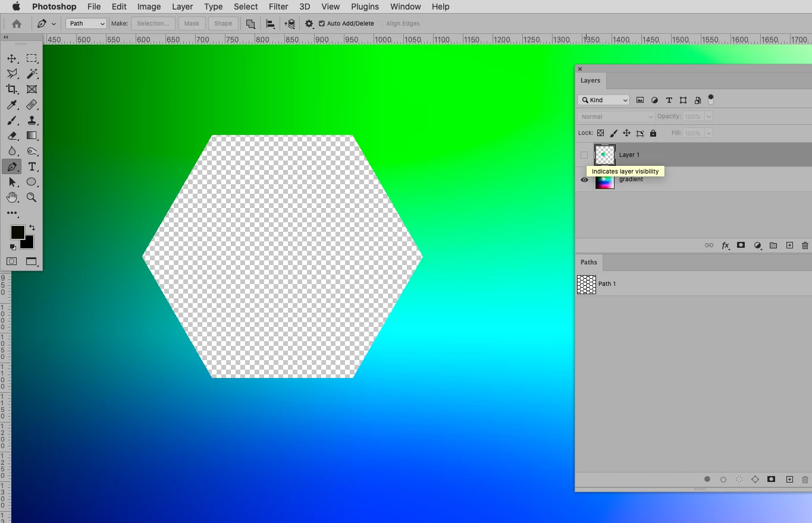Switch to the Paths tab
Screen dimensions: 812x523
coord(589,262)
